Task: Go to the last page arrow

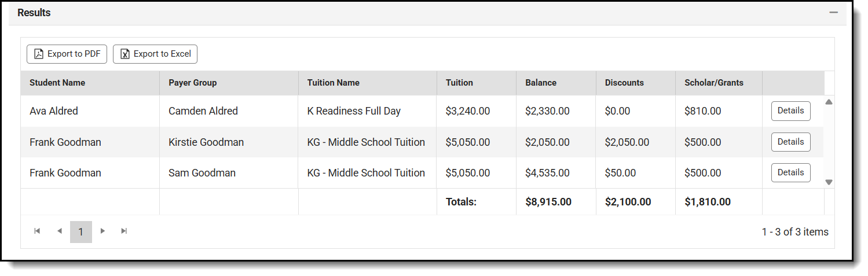Action: point(124,231)
